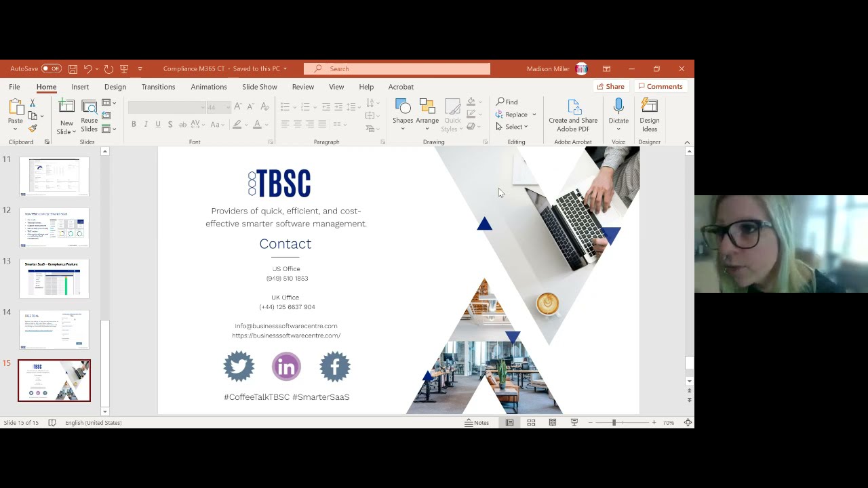
Task: Increase list indent level
Action: click(338, 107)
